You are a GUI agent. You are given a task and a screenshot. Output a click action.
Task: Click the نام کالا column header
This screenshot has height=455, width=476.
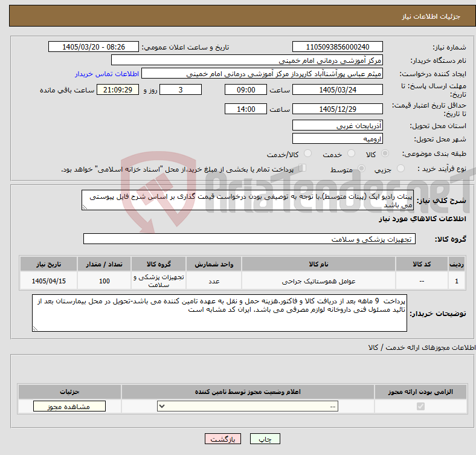[318, 264]
